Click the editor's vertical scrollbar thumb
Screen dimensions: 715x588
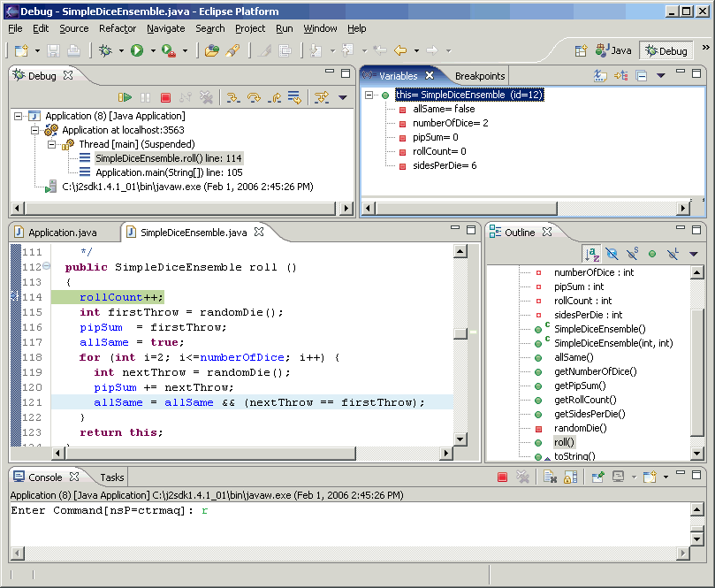coord(460,333)
